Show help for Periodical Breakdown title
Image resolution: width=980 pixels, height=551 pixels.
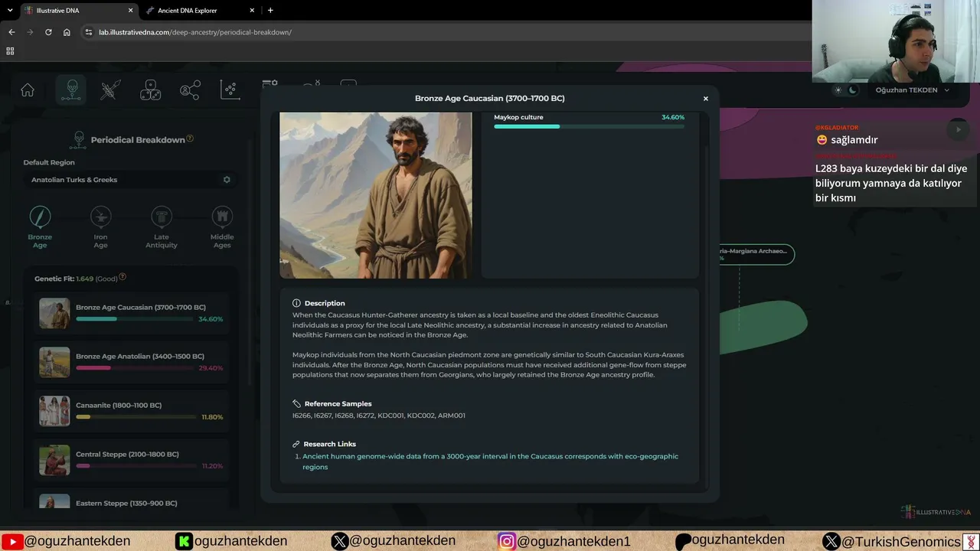click(190, 139)
